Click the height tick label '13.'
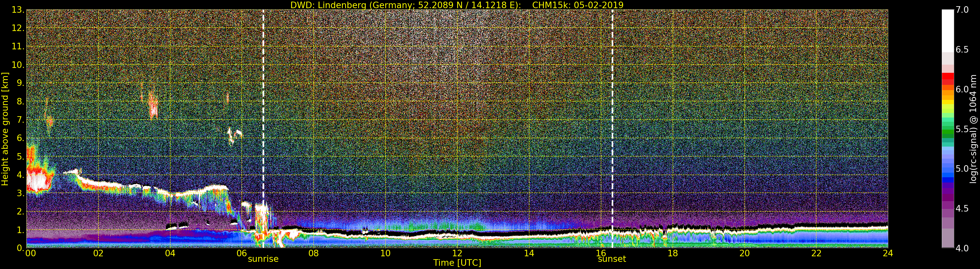 pos(18,10)
